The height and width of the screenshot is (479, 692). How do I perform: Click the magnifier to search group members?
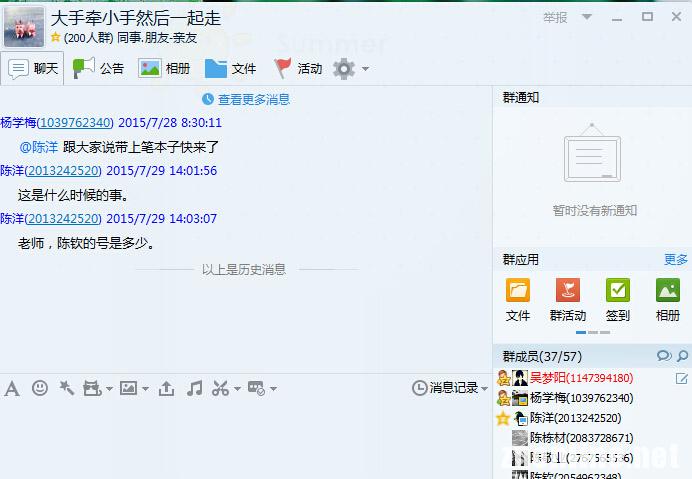point(682,356)
